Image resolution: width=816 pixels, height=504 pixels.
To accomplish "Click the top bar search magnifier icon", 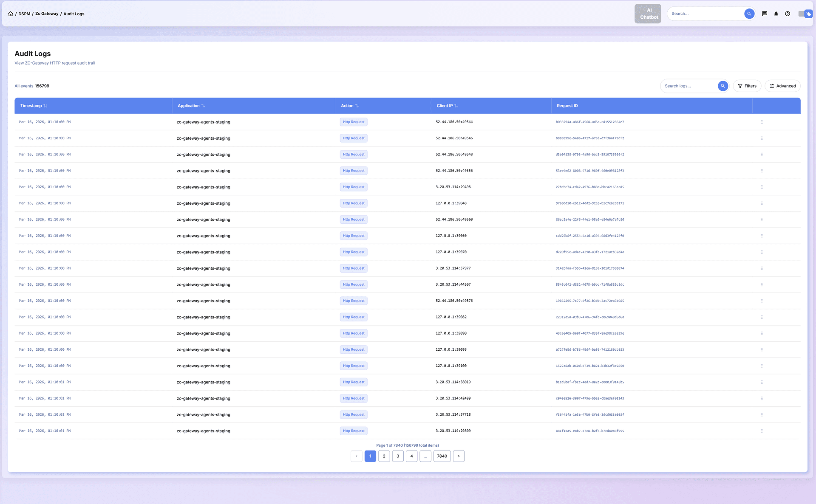I will point(749,14).
